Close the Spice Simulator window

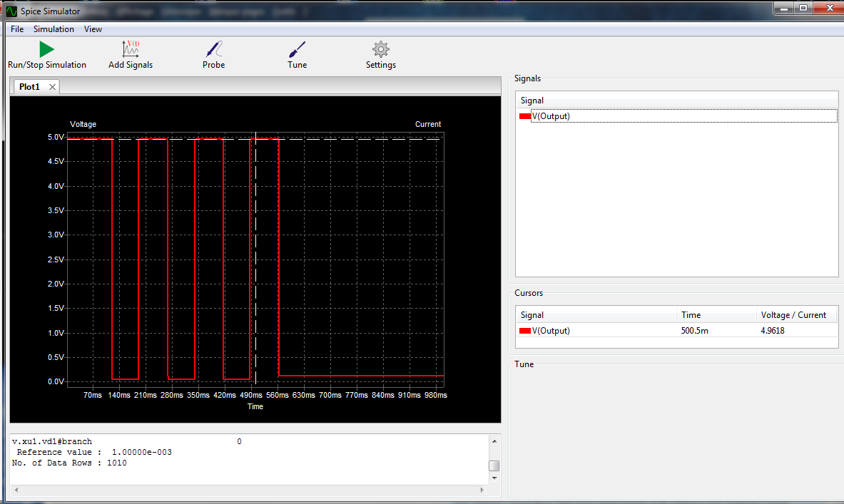(829, 8)
